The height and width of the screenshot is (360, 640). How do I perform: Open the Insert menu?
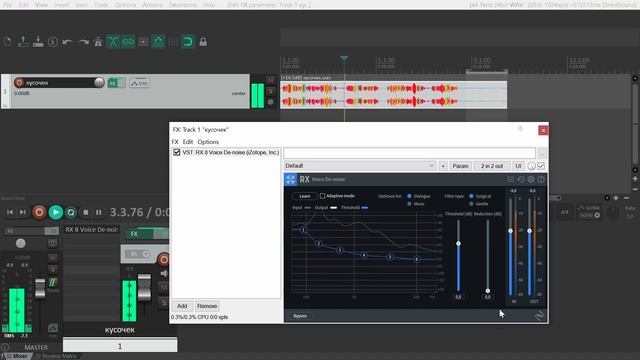(x=62, y=5)
